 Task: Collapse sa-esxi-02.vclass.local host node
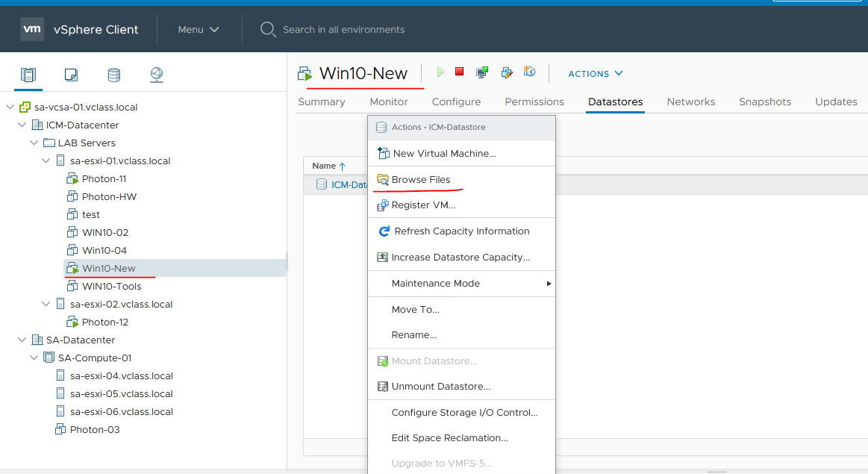46,304
